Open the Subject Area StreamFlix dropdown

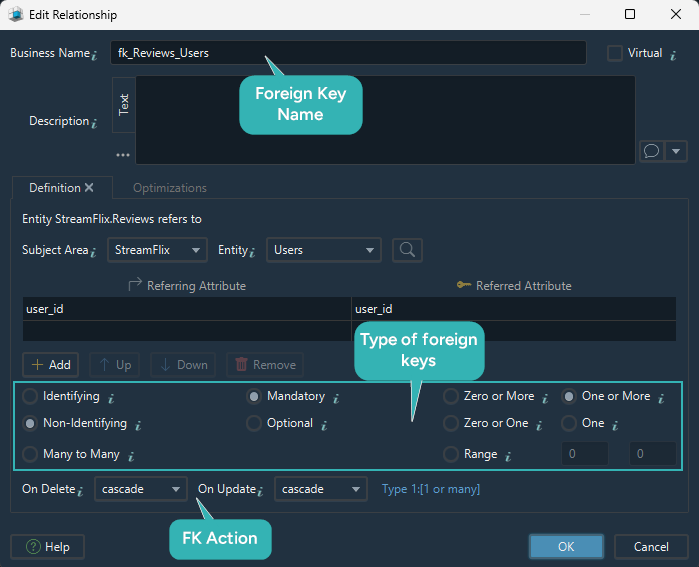coord(157,250)
